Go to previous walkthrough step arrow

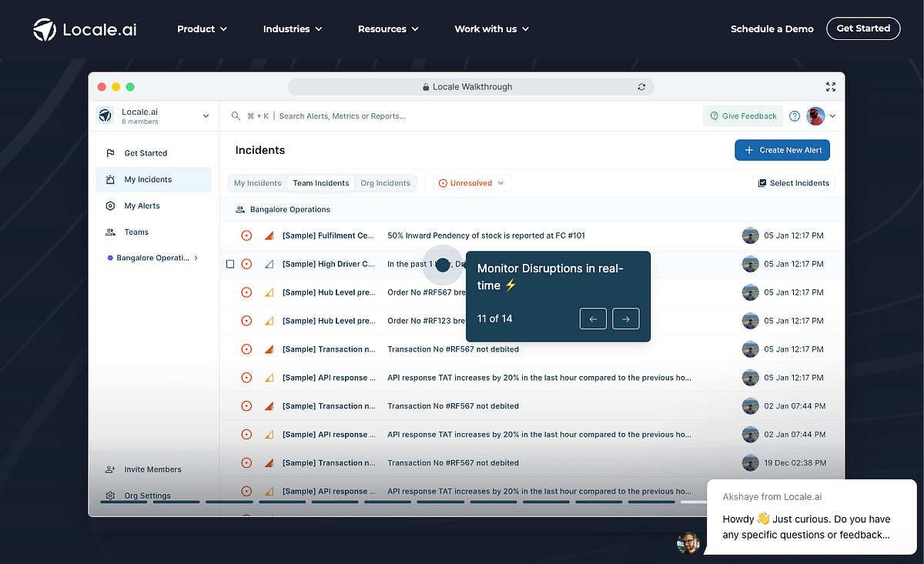pyautogui.click(x=593, y=319)
